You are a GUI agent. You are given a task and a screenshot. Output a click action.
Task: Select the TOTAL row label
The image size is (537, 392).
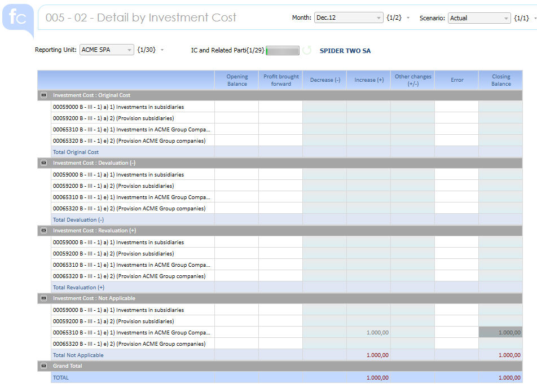(60, 378)
